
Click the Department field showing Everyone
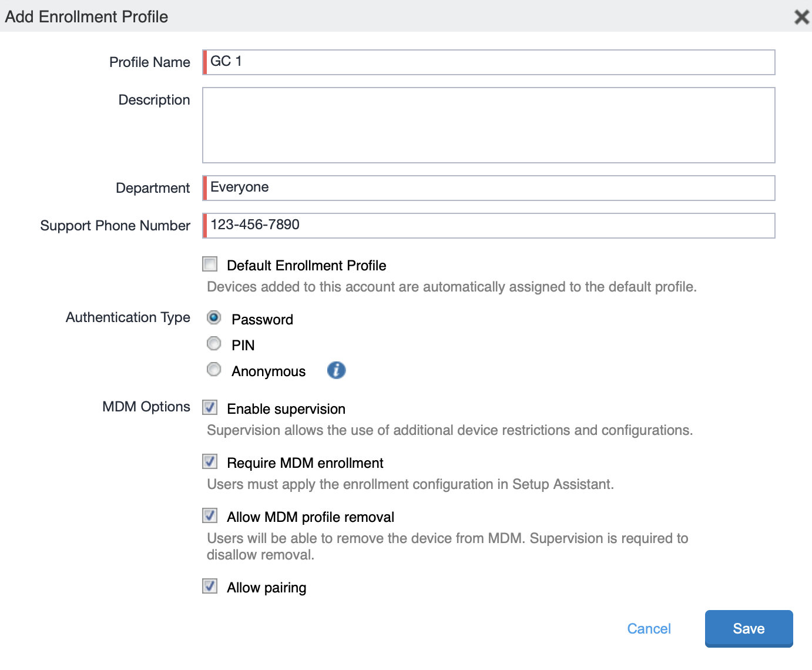coord(489,188)
